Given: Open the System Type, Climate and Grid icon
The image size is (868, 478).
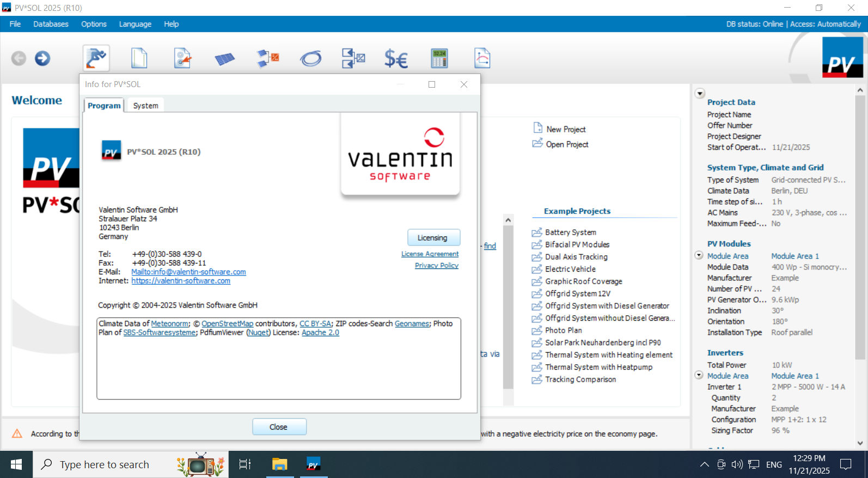Looking at the screenshot, I should pos(182,58).
